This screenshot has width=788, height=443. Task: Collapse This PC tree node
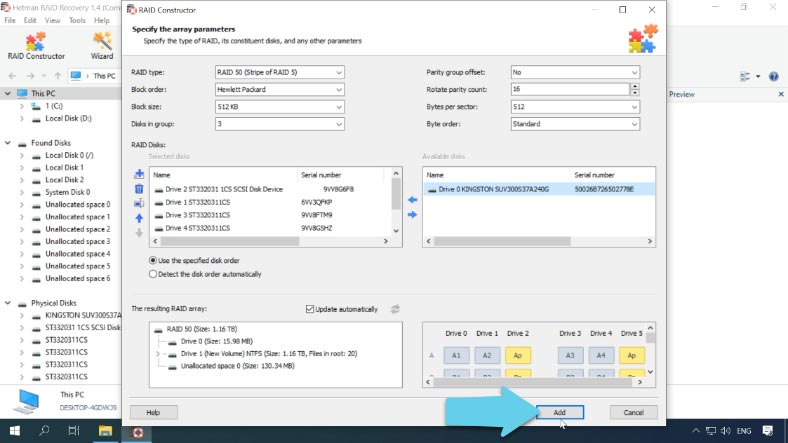(x=8, y=93)
